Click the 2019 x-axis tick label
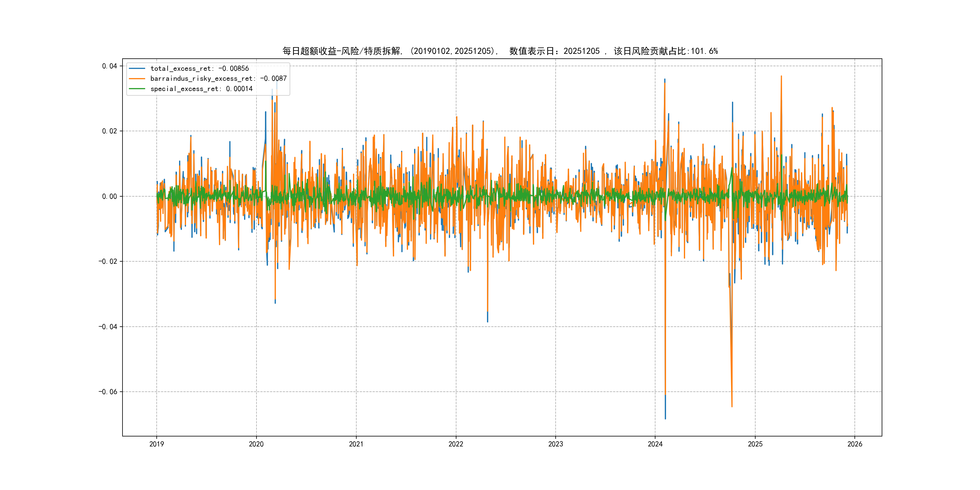 [x=156, y=444]
